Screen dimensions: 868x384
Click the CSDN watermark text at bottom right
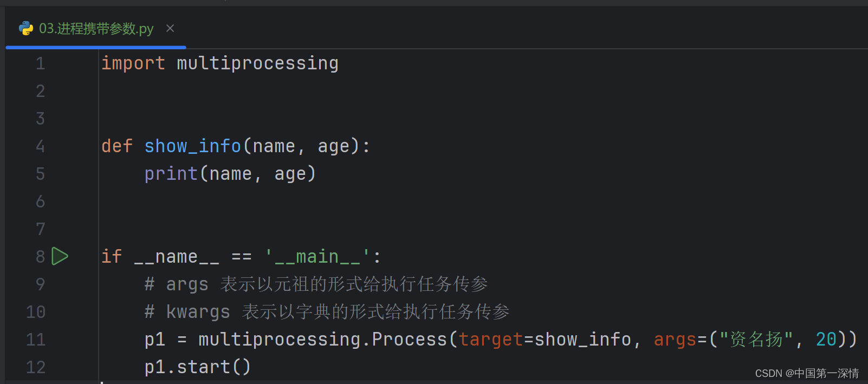(806, 373)
